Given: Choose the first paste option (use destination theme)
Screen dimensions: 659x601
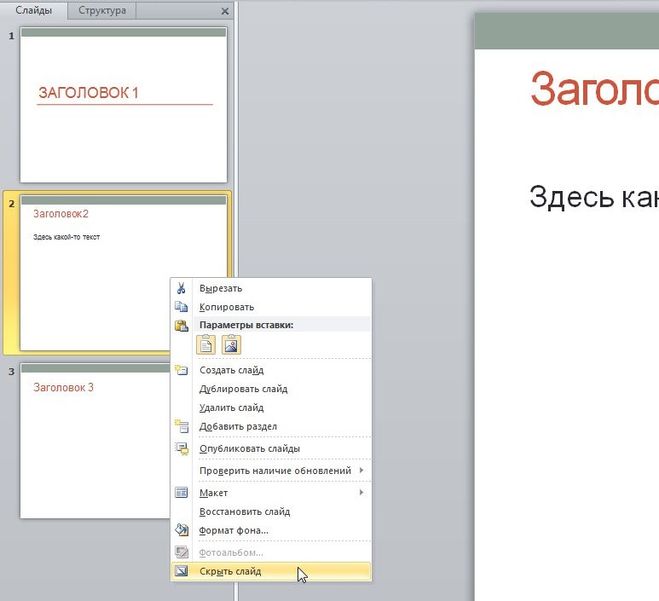Looking at the screenshot, I should [x=206, y=345].
